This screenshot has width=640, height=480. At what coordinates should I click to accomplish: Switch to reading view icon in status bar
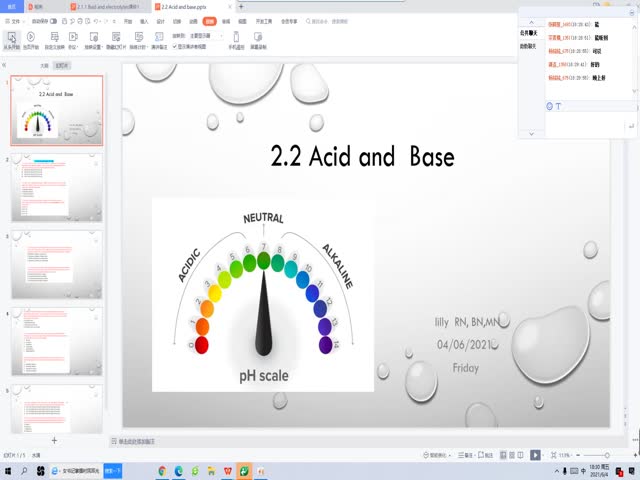click(520, 455)
